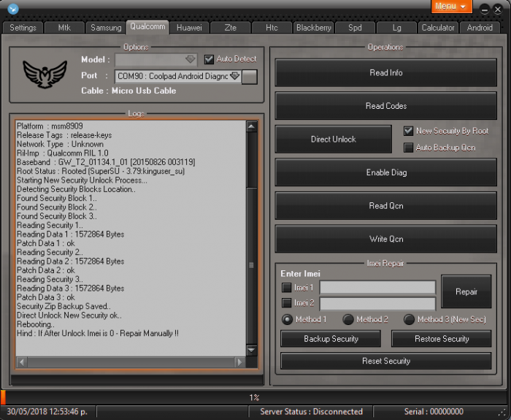Viewport: 511px width, 420px height.
Task: Select Method 3 (New Sec) radio button
Action: [x=409, y=319]
